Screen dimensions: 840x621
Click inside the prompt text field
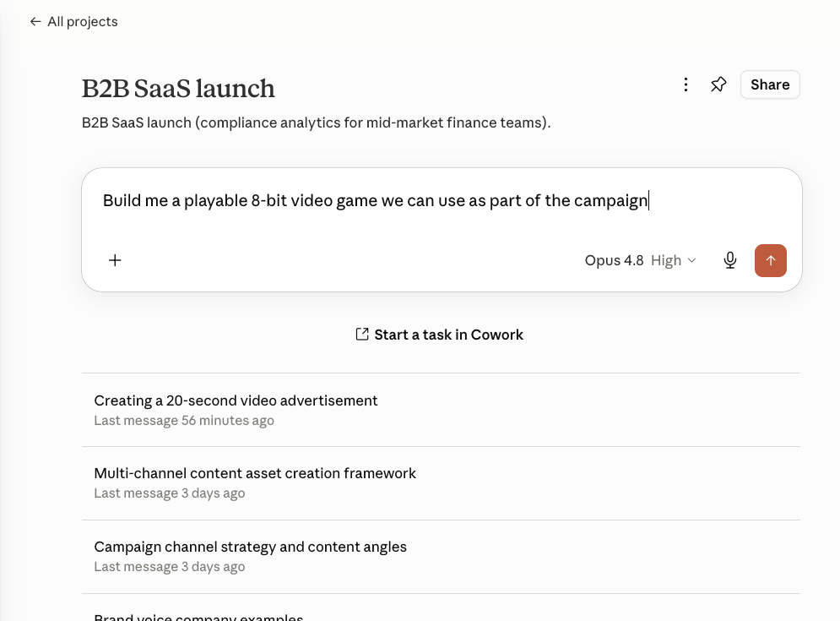[442, 200]
